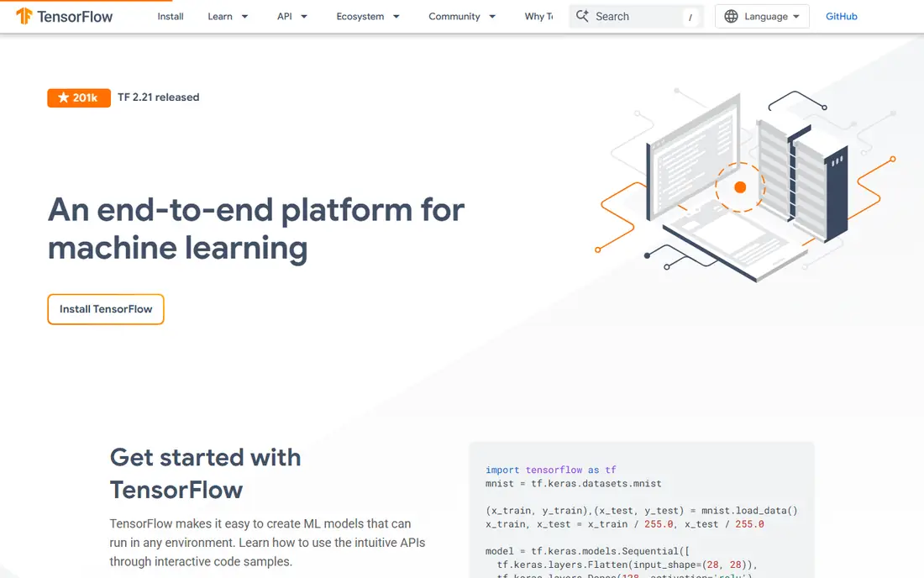Click the isometric laptop and server illustration
Viewport: 924px width, 578px height.
745,186
